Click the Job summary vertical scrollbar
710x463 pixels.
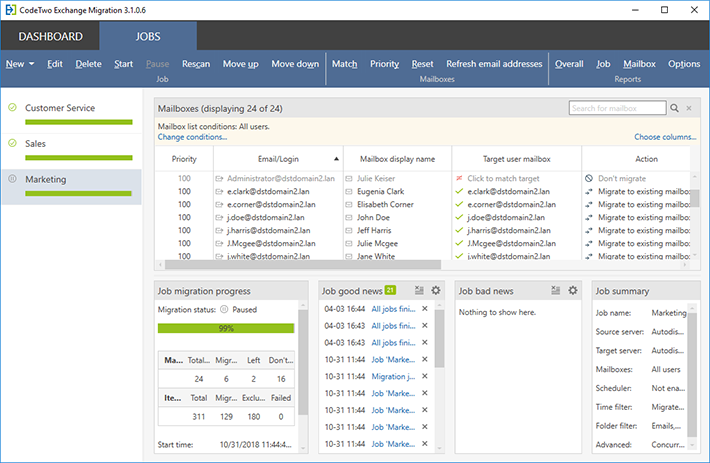tap(692, 375)
